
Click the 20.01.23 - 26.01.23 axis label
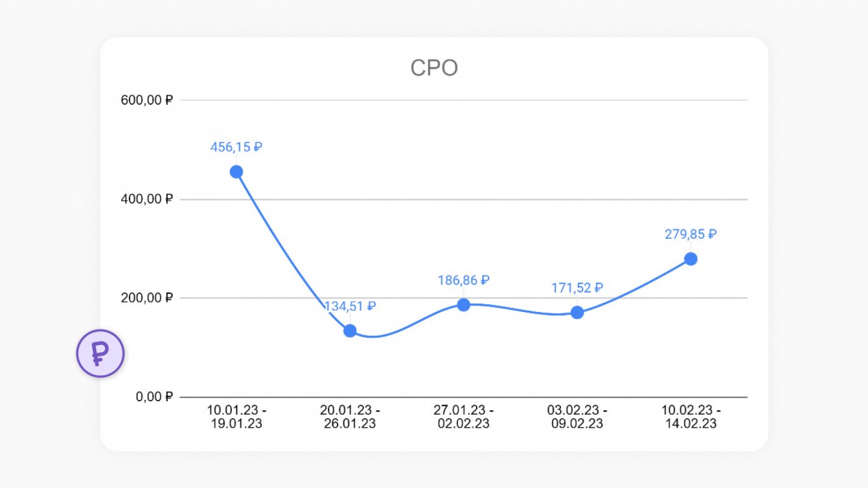click(350, 417)
